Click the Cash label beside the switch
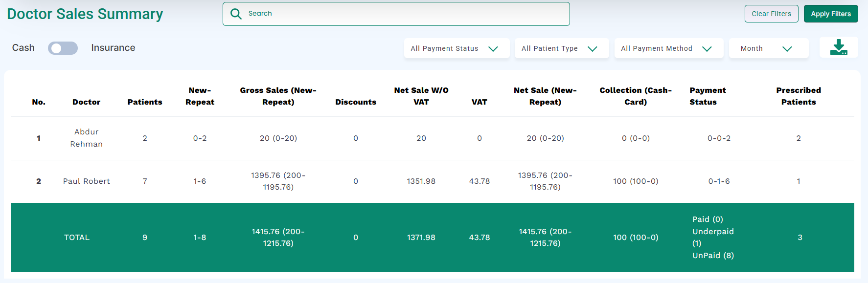This screenshot has height=283, width=868. pos(23,48)
